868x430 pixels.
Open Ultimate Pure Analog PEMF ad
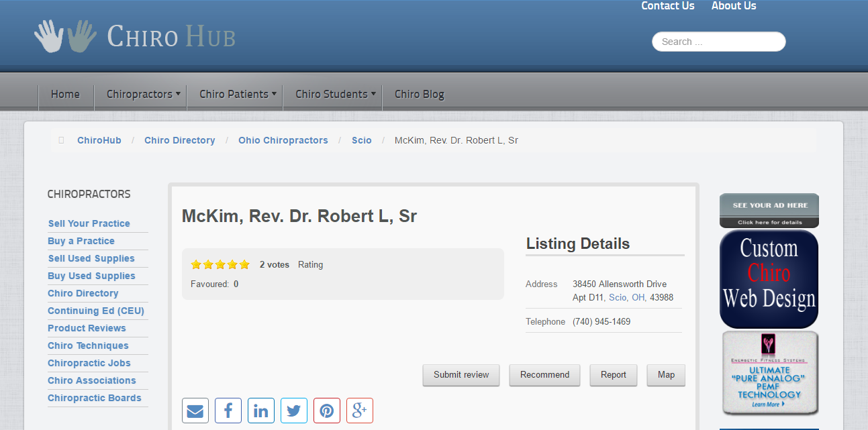click(771, 373)
